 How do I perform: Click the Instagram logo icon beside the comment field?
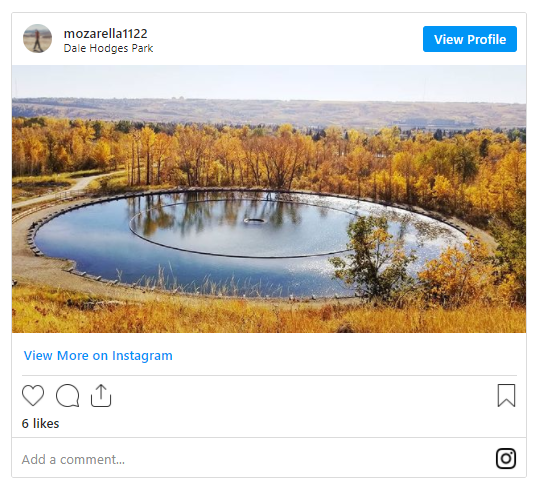point(506,458)
